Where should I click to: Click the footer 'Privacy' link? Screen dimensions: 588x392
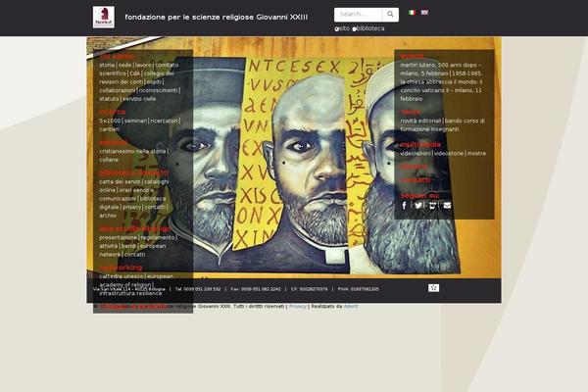coord(297,307)
